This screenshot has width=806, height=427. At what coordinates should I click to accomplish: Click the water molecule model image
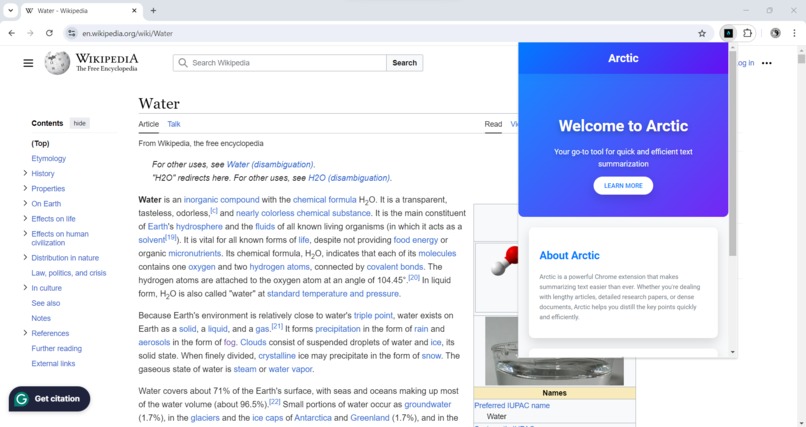(x=502, y=261)
